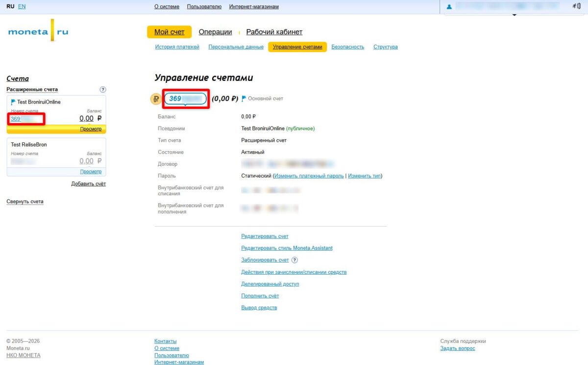Open Интернет-магазинам in top header

[254, 7]
